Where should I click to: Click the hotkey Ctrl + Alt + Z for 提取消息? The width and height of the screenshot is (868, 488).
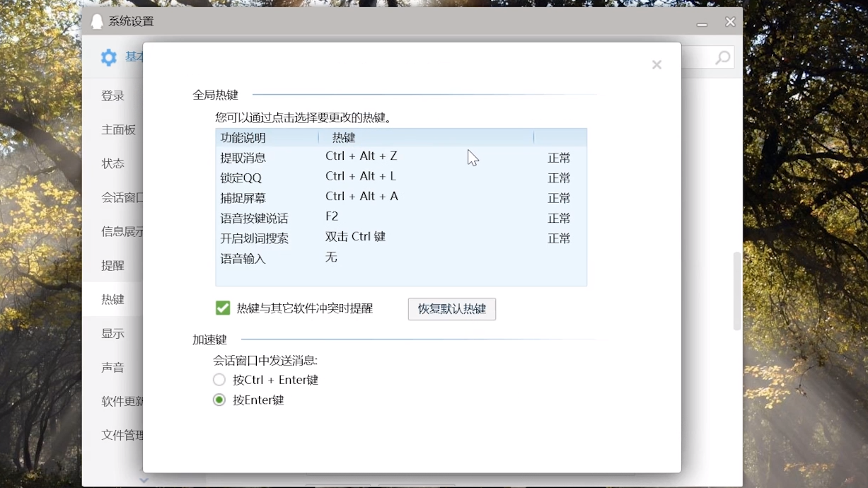(361, 156)
